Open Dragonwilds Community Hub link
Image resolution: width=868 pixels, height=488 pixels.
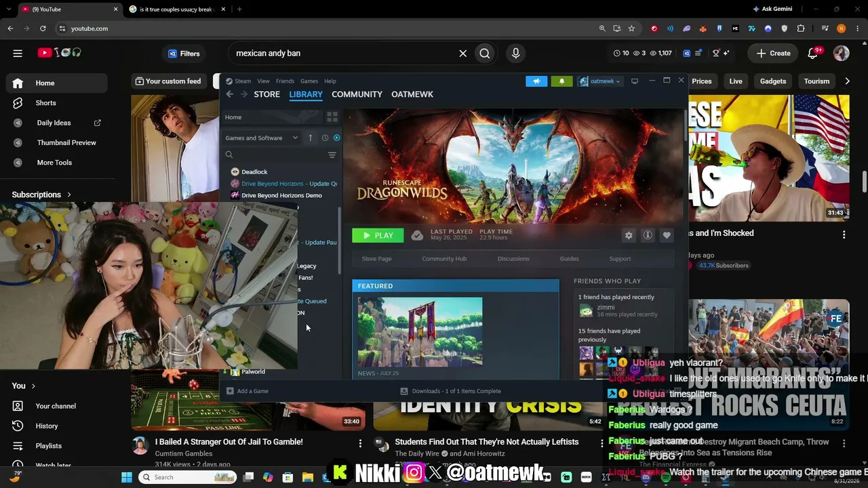tap(444, 258)
